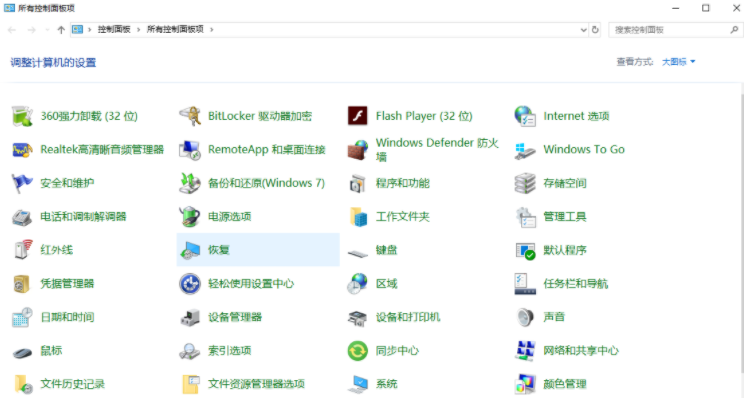
Task: Maximize the control panel window
Action: pos(706,8)
